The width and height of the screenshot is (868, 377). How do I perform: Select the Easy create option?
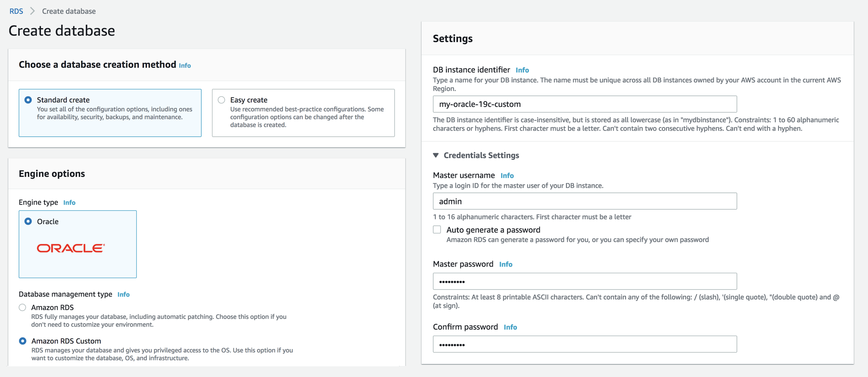[x=222, y=100]
